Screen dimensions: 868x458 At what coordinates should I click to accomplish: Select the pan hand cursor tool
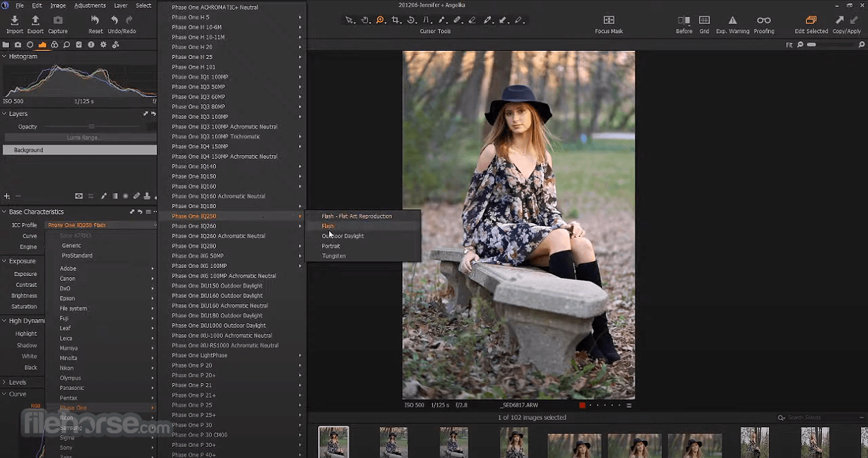pyautogui.click(x=365, y=21)
